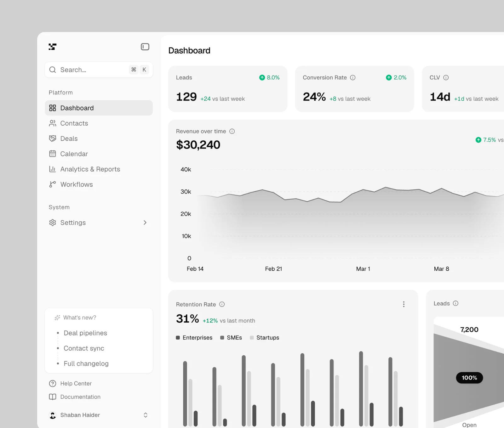Click Shaban Haider avatar
Viewport: 504px width, 428px height.
(x=53, y=415)
